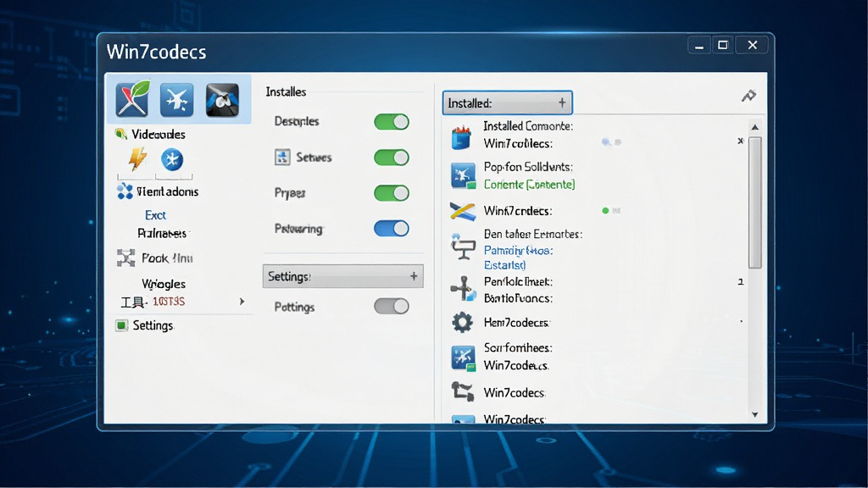Screen dimensions: 868x488
Task: Select the Pop-fon Solidents: label
Action: (528, 167)
